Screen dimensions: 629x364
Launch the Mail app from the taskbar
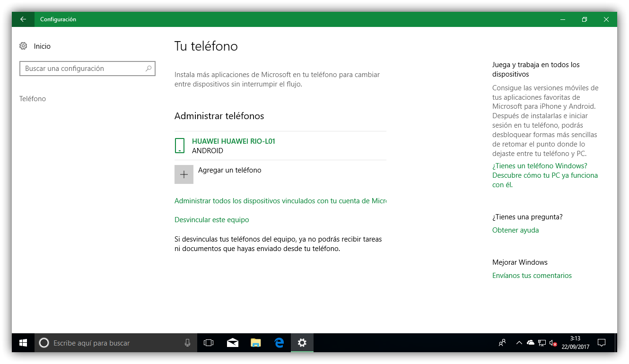click(232, 343)
